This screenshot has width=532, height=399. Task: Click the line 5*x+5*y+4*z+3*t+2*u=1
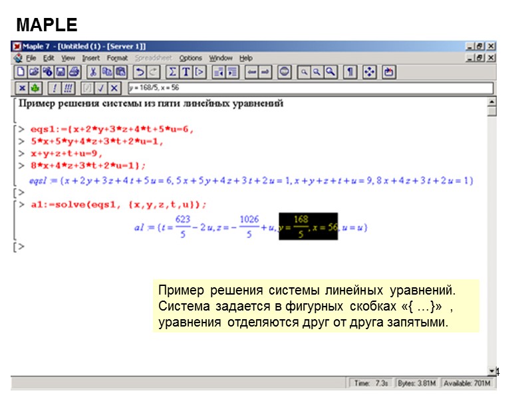pyautogui.click(x=97, y=141)
